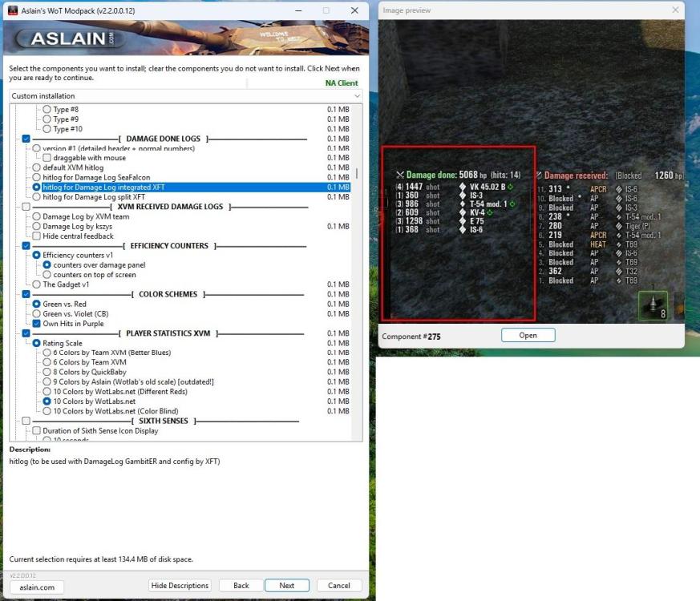Select counters on top of screen
The height and width of the screenshot is (601, 700).
47,274
